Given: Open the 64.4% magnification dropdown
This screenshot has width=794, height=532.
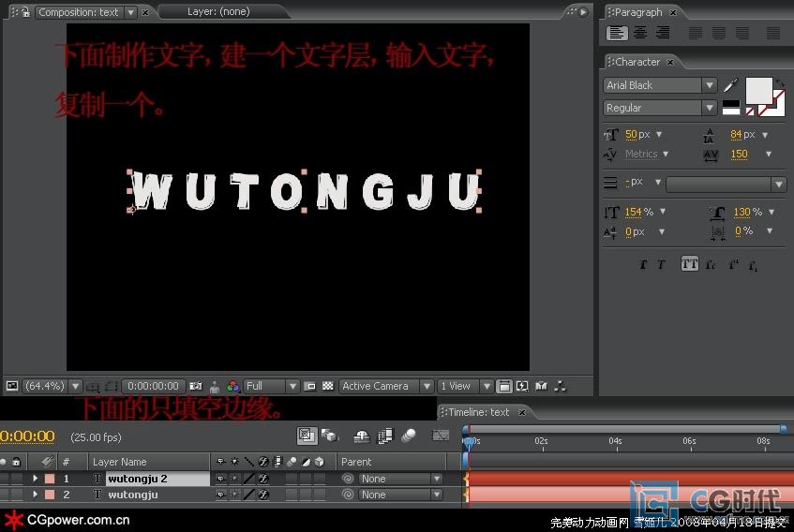Looking at the screenshot, I should tap(75, 387).
